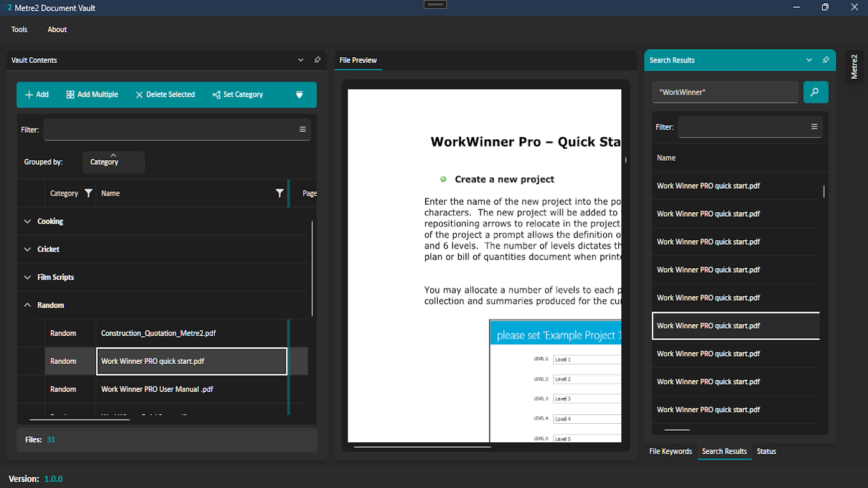This screenshot has width=868, height=488.
Task: Click the search magnifier button
Action: (x=815, y=92)
